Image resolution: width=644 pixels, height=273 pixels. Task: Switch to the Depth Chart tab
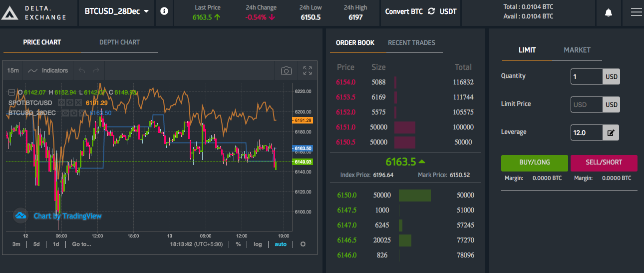click(119, 42)
